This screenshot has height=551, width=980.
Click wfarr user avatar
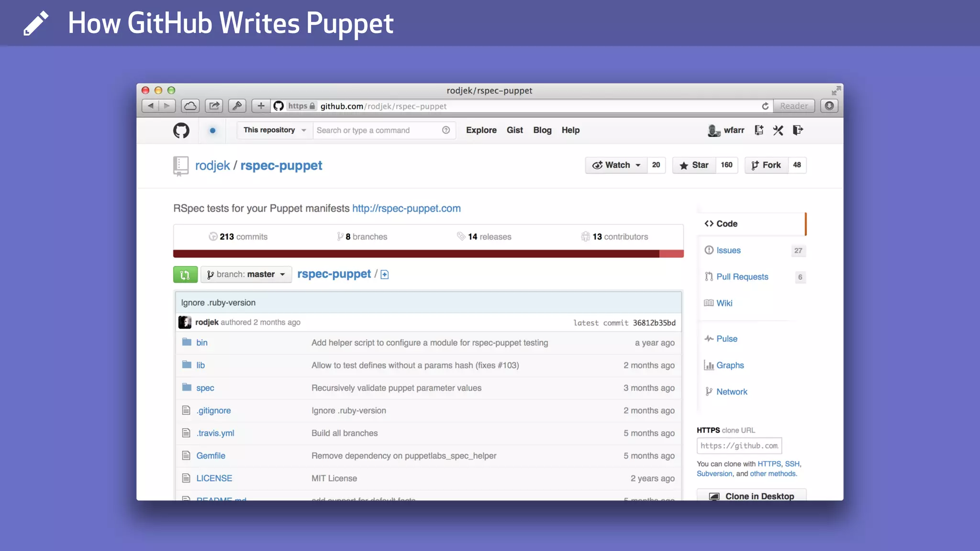[714, 130]
